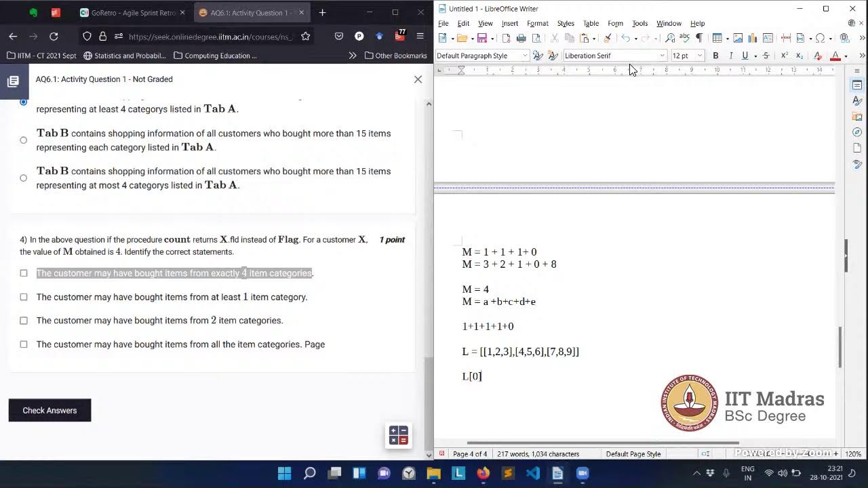Image resolution: width=868 pixels, height=488 pixels.
Task: Click the Open folder icon in Writer
Action: 462,38
